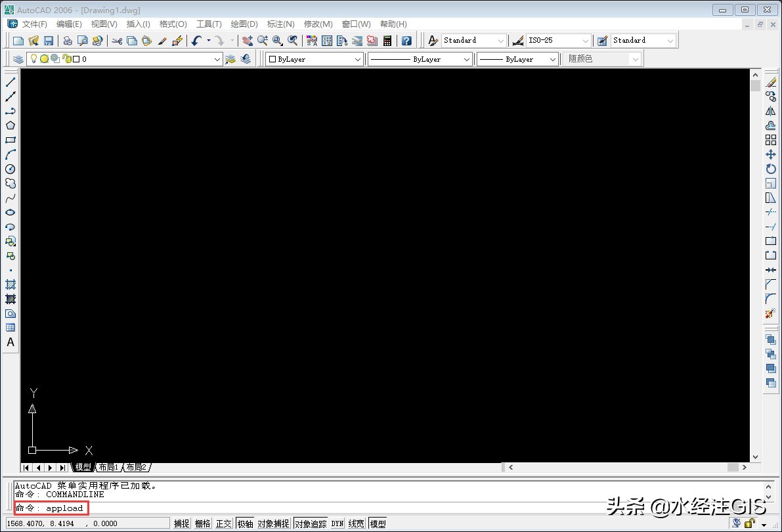This screenshot has height=532, width=782.
Task: Click the 线宽 lineweight status button
Action: point(356,523)
